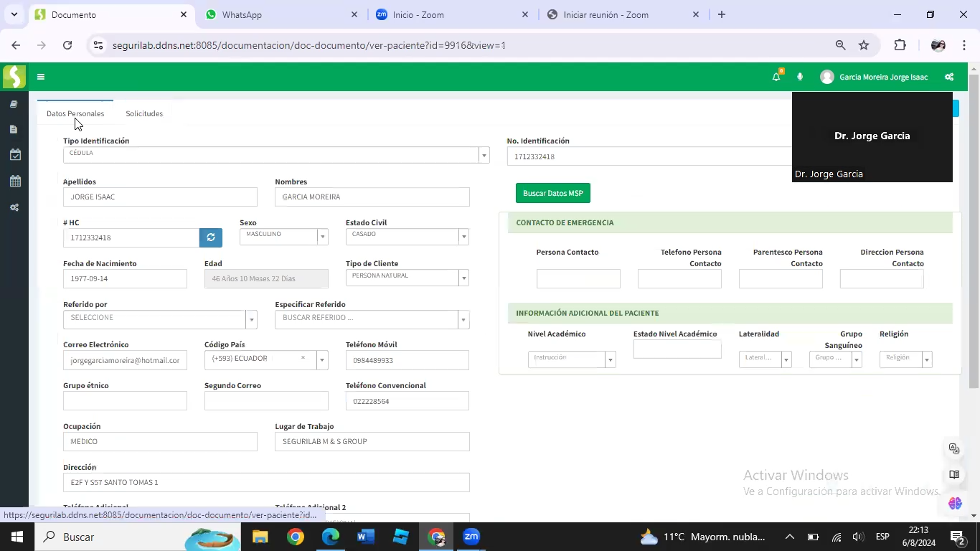Open File Explorer from the taskbar
The image size is (980, 551).
click(260, 537)
